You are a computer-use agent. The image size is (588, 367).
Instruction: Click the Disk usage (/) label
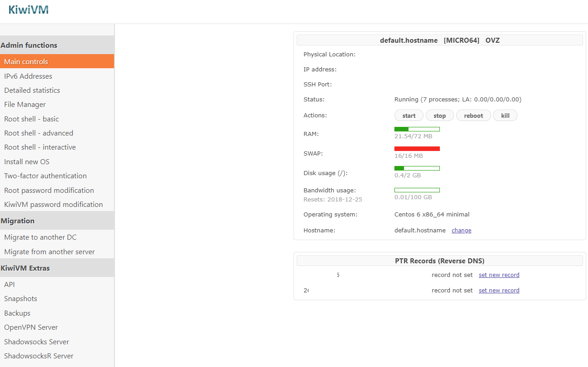325,173
